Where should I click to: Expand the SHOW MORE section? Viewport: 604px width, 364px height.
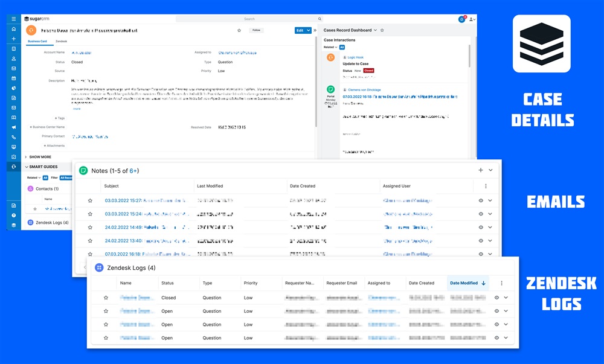pos(40,157)
